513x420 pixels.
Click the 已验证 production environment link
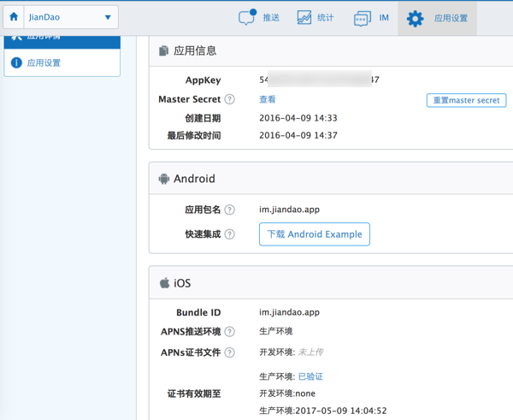pos(310,376)
